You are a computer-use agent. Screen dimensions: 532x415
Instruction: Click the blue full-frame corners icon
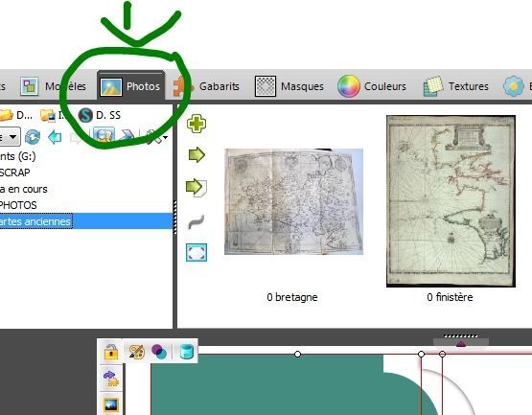197,253
